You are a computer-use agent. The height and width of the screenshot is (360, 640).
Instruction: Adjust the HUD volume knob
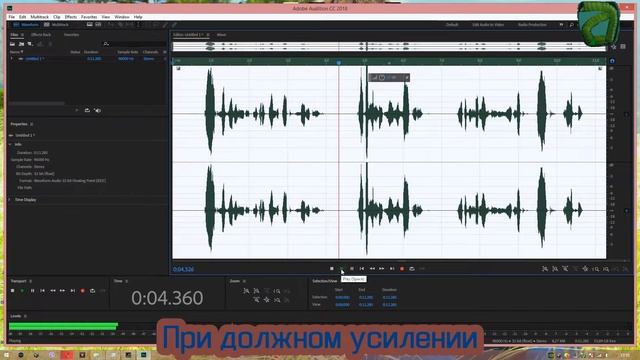(382, 78)
